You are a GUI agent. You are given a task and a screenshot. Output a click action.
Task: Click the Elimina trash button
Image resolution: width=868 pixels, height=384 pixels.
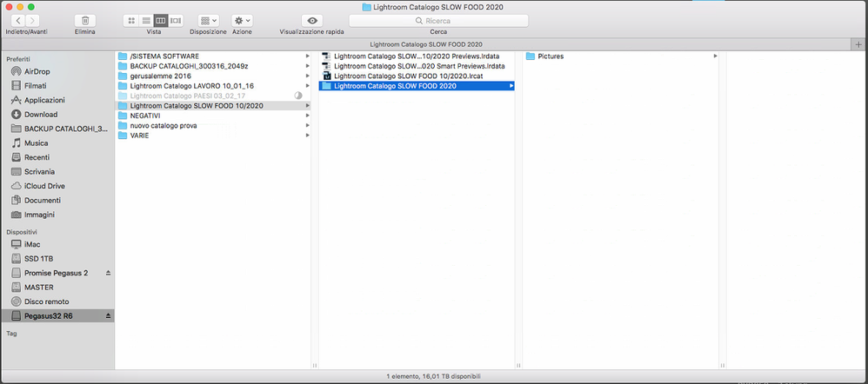85,21
